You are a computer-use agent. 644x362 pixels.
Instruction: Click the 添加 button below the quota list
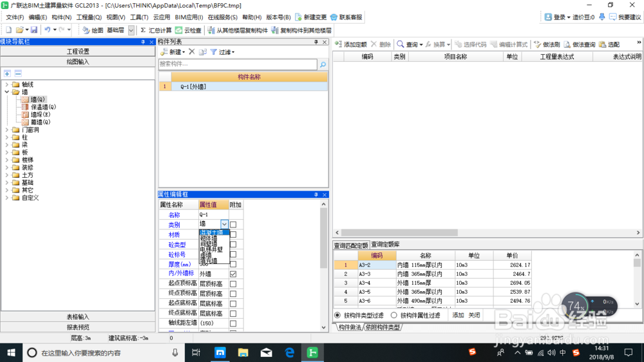[x=458, y=315]
